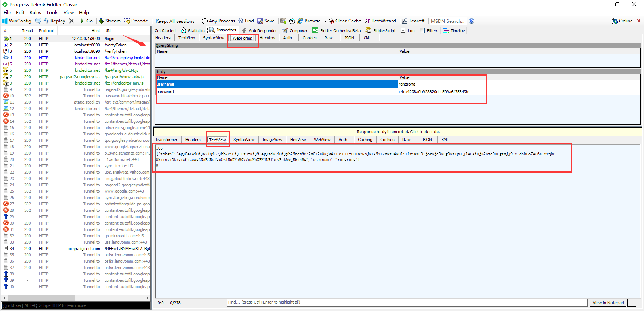The height and width of the screenshot is (311, 644).
Task: Click View in Notepad button
Action: point(608,303)
